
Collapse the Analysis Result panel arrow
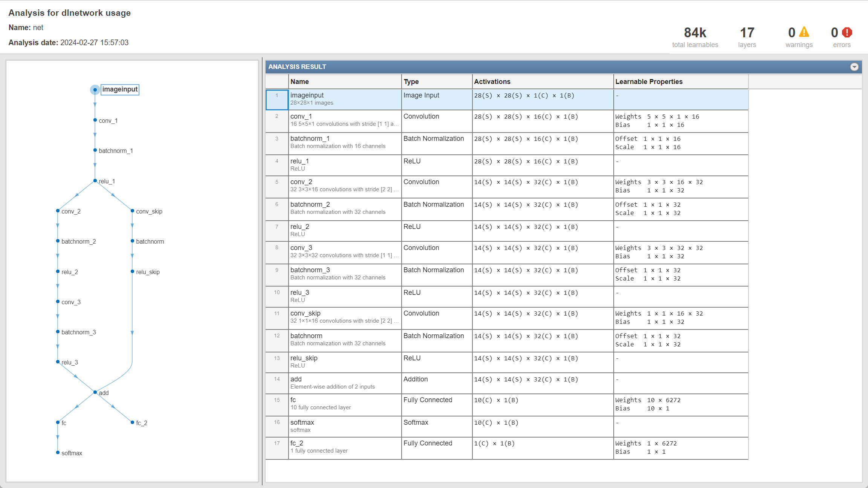(x=854, y=67)
